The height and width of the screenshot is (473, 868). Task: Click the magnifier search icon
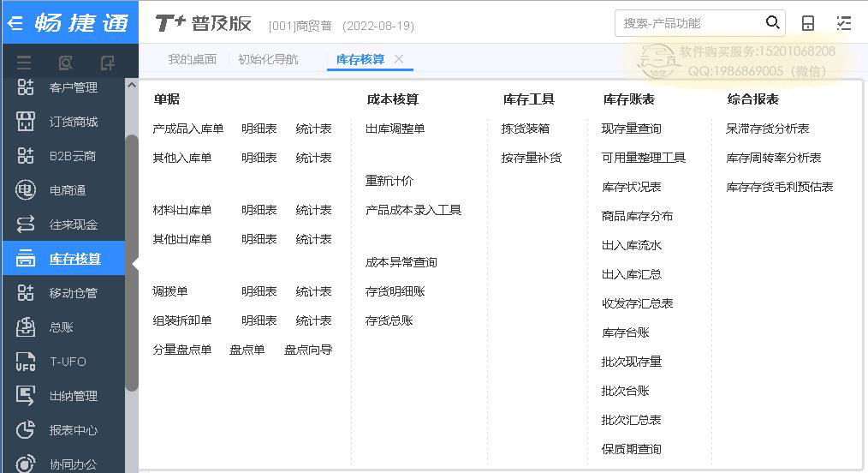(x=772, y=23)
